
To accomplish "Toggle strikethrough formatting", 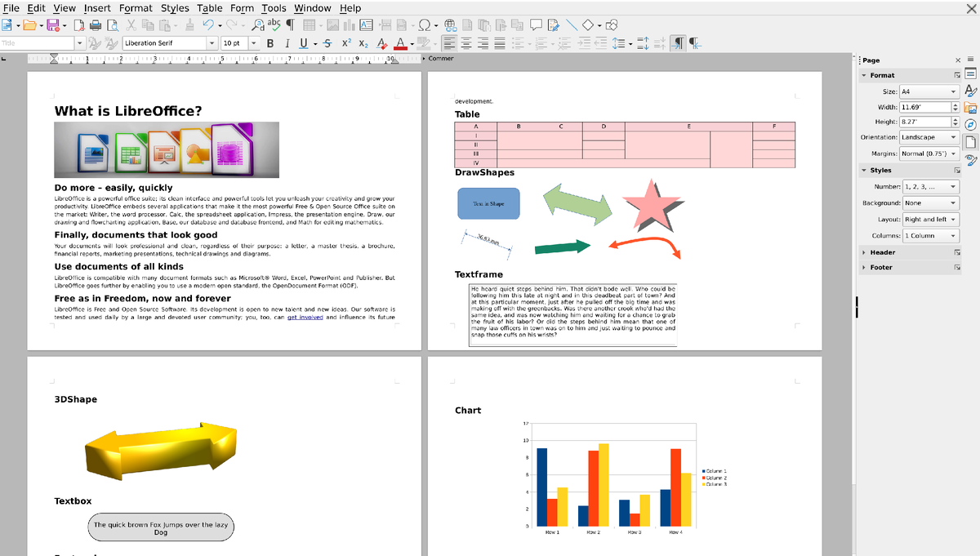I will click(327, 43).
